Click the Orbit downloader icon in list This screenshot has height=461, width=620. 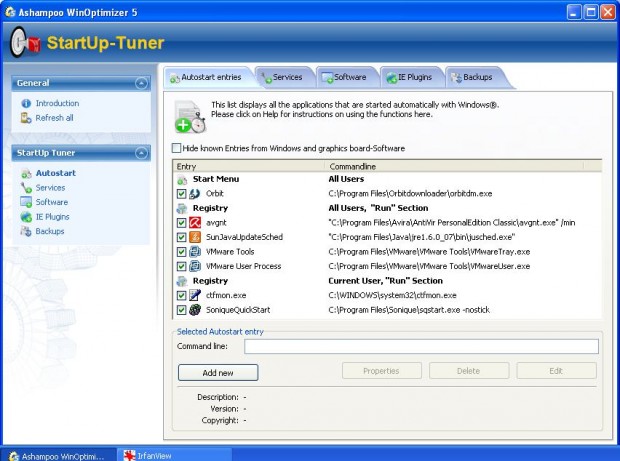pyautogui.click(x=195, y=194)
